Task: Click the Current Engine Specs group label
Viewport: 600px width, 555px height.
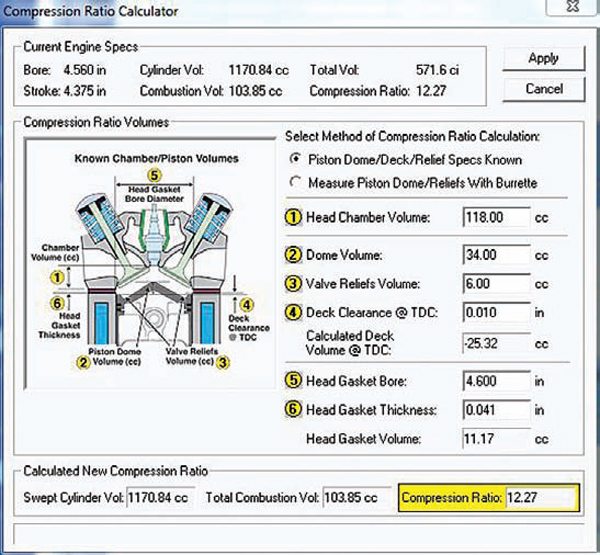Action: click(80, 47)
